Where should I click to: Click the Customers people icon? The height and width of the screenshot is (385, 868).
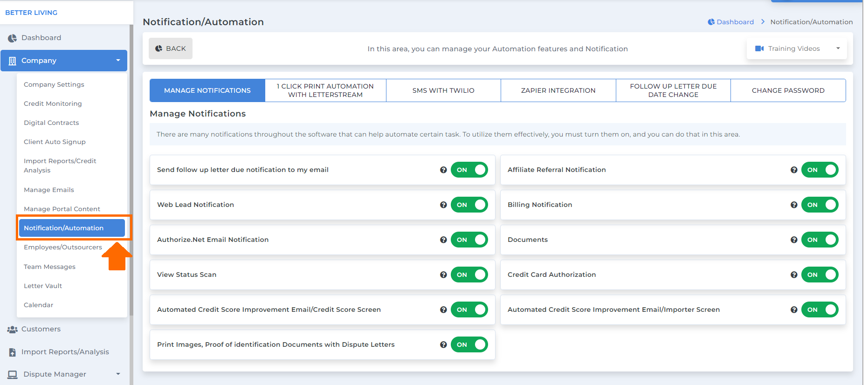click(x=12, y=329)
